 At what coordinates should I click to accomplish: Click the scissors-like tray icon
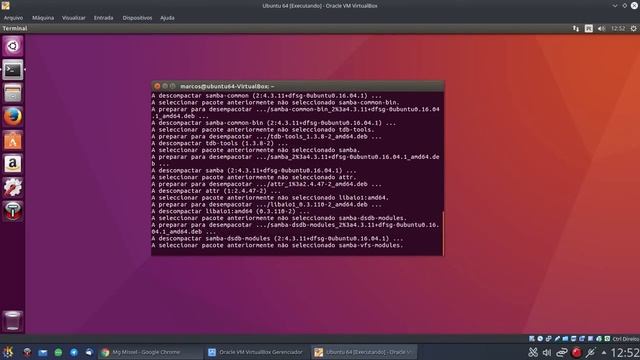533,353
